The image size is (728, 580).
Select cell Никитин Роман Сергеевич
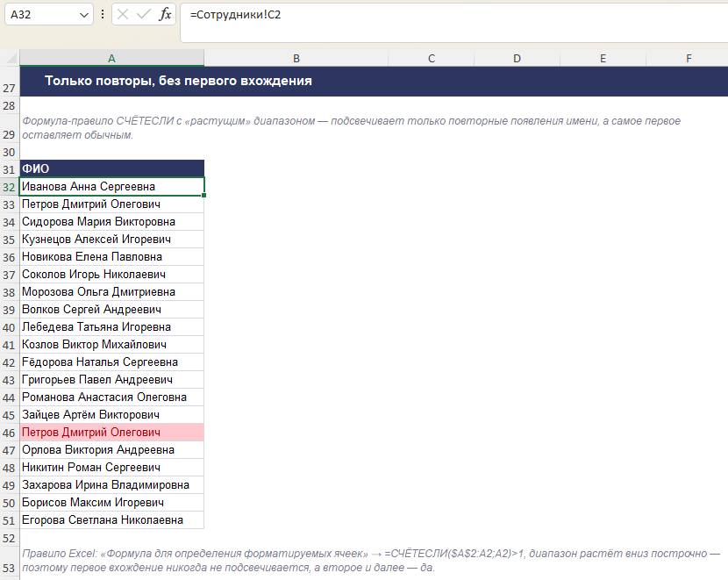(x=112, y=468)
